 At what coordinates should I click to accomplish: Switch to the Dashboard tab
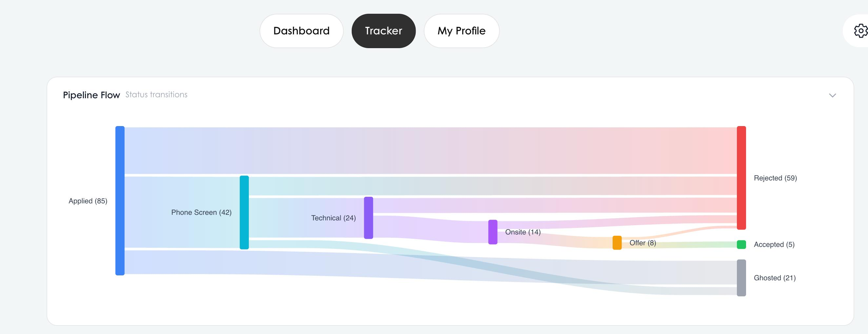302,31
